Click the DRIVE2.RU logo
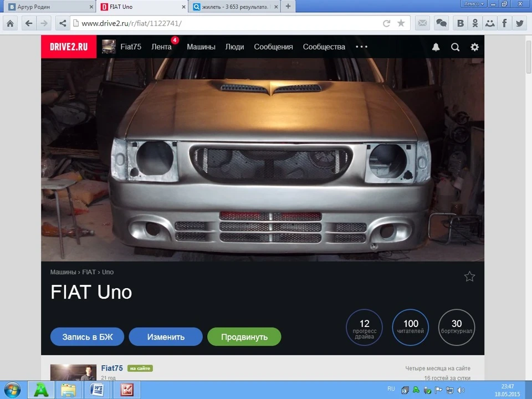 coord(69,47)
